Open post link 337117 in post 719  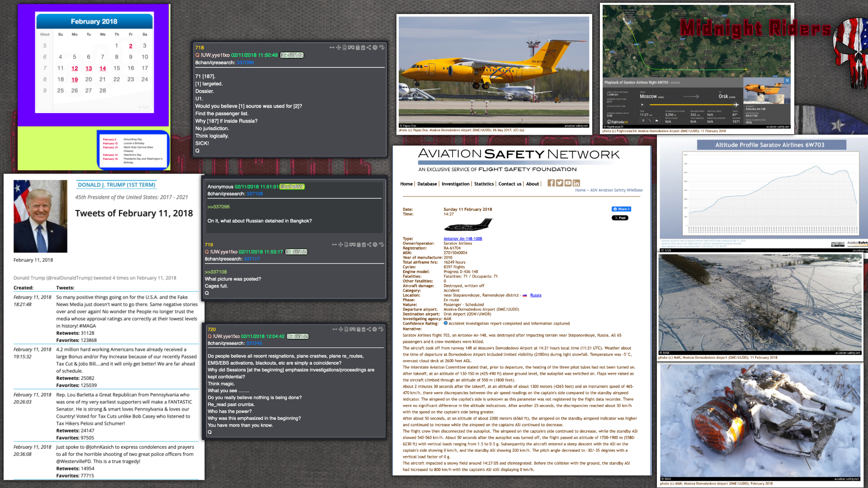(x=252, y=259)
